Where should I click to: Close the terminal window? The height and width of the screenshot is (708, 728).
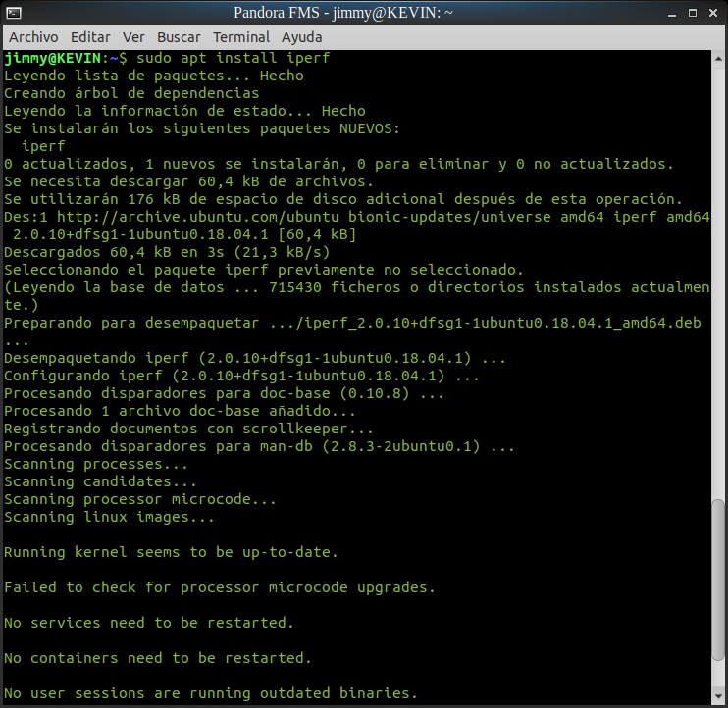pyautogui.click(x=711, y=12)
